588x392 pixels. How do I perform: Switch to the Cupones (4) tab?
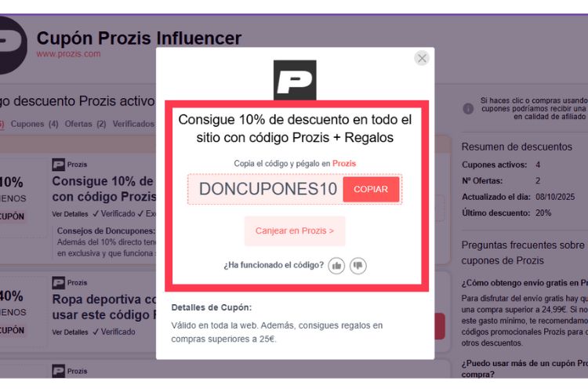[x=34, y=124]
